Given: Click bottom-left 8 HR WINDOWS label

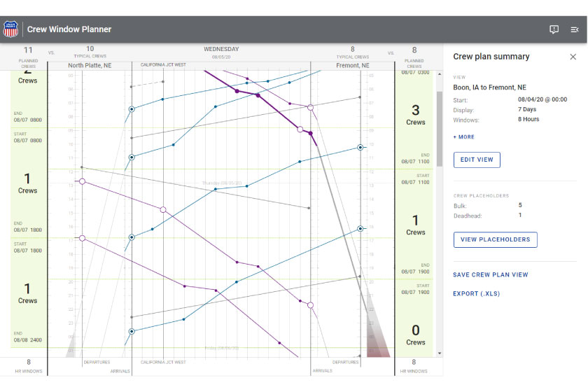Looking at the screenshot, I should point(28,365).
